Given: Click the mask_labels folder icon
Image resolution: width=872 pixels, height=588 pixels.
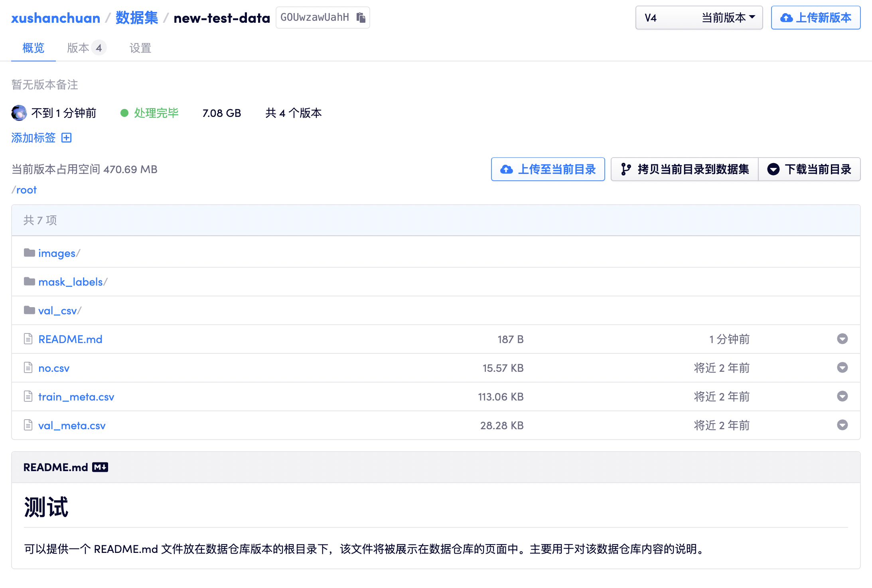Looking at the screenshot, I should pos(29,282).
